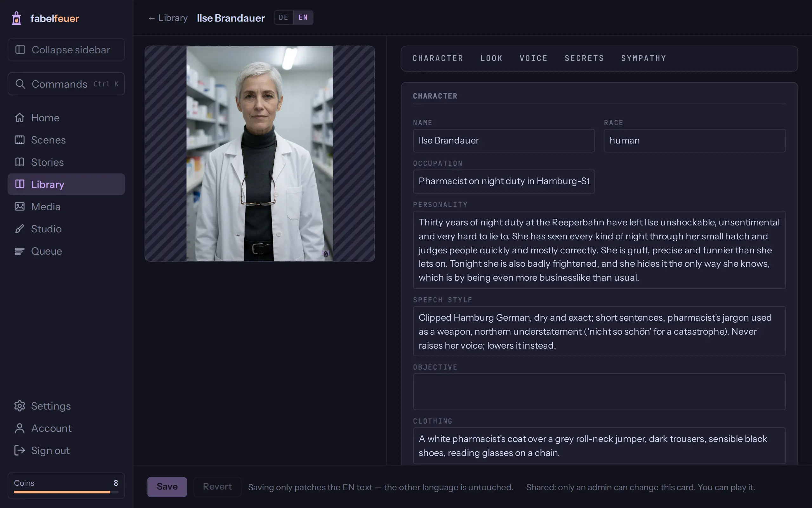Click the Coins balance progress bar

coord(66,492)
